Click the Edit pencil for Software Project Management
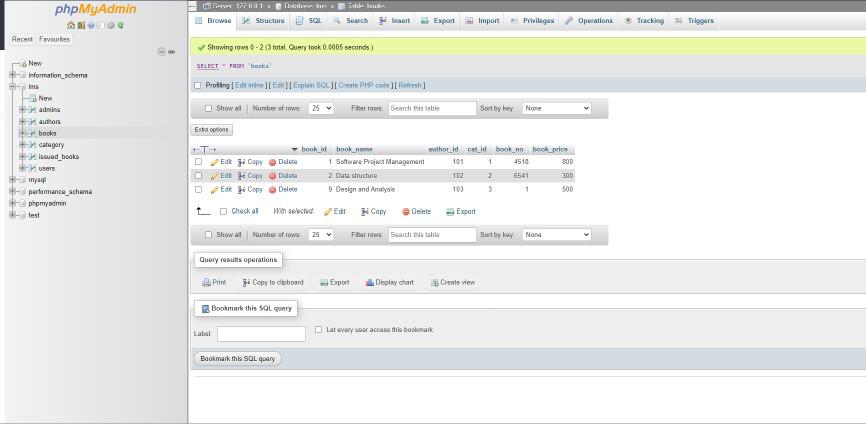Screen dimensions: 866x424 (214, 162)
